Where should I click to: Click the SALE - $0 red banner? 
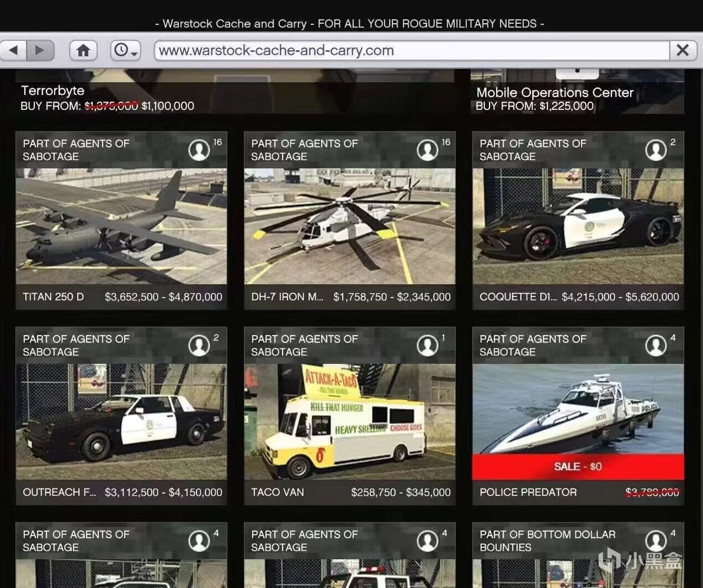[578, 467]
